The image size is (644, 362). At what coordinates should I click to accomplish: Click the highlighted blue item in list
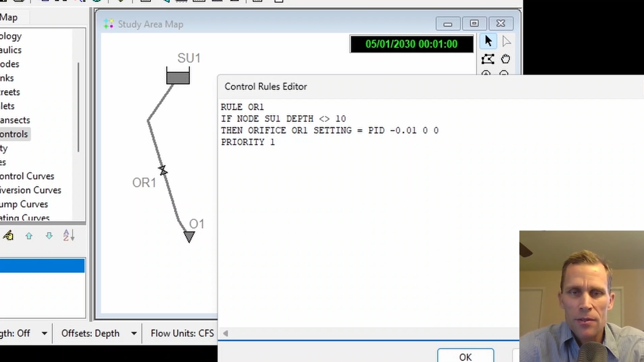(x=42, y=266)
